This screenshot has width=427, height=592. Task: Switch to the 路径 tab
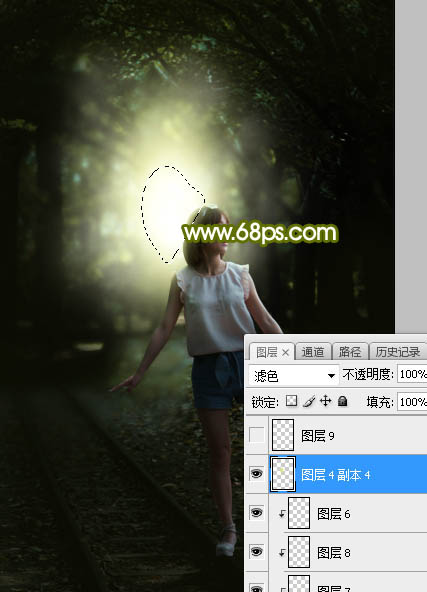[x=350, y=352]
